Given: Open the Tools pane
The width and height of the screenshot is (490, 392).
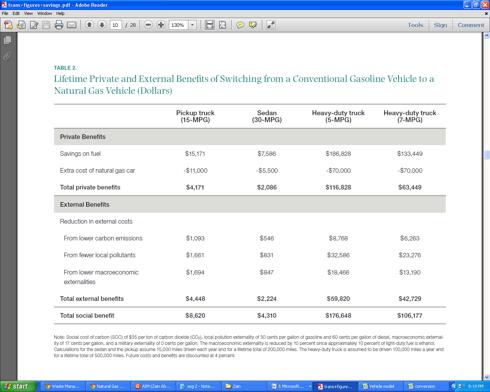Looking at the screenshot, I should coord(415,25).
